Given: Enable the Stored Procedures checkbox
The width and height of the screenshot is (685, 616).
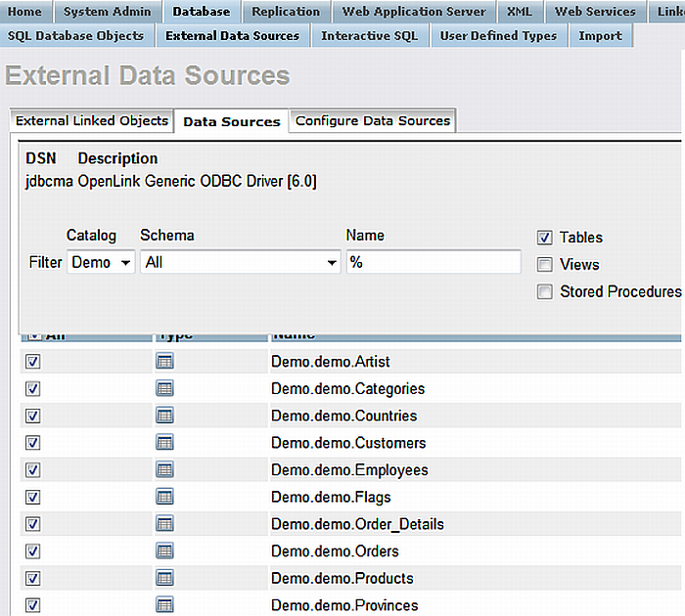Looking at the screenshot, I should [545, 291].
